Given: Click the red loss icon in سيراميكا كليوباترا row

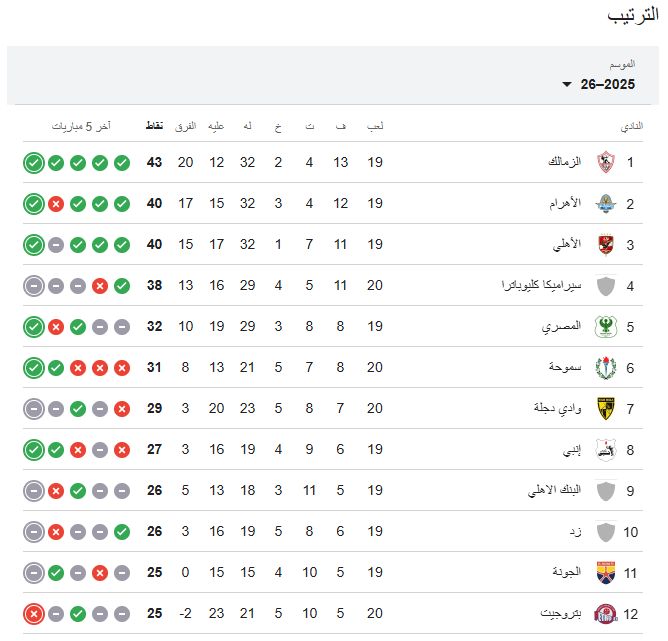Looking at the screenshot, I should (x=100, y=286).
